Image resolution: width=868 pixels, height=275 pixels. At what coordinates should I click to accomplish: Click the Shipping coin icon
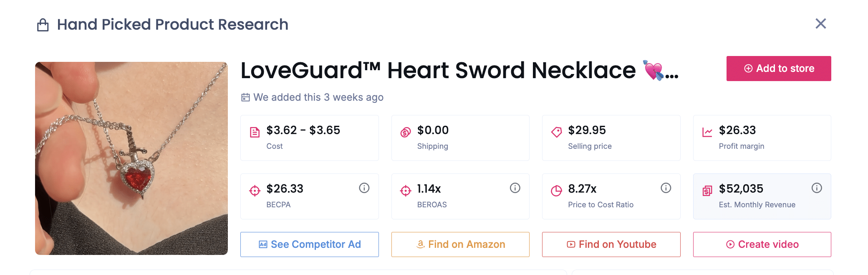[405, 132]
